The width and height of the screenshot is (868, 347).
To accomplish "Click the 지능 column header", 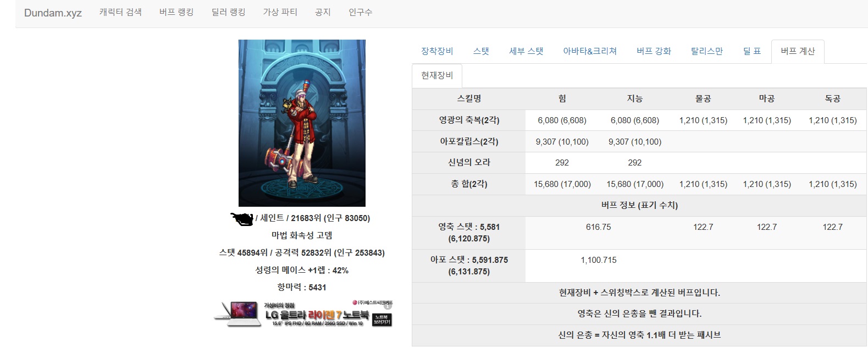I will (635, 98).
